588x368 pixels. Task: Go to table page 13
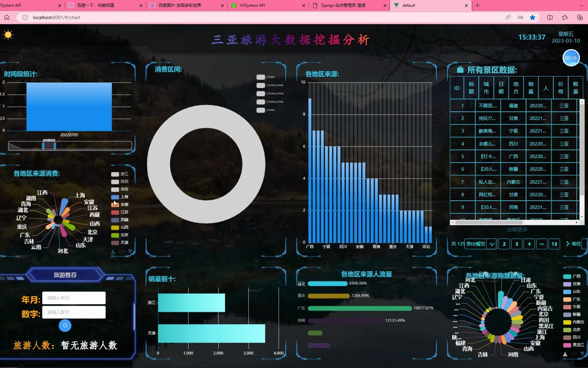click(554, 244)
